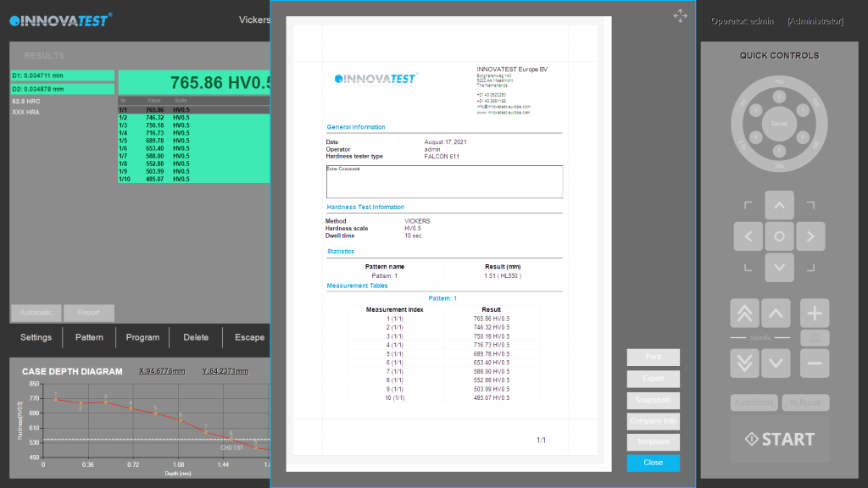Open the Settings menu

(x=36, y=337)
